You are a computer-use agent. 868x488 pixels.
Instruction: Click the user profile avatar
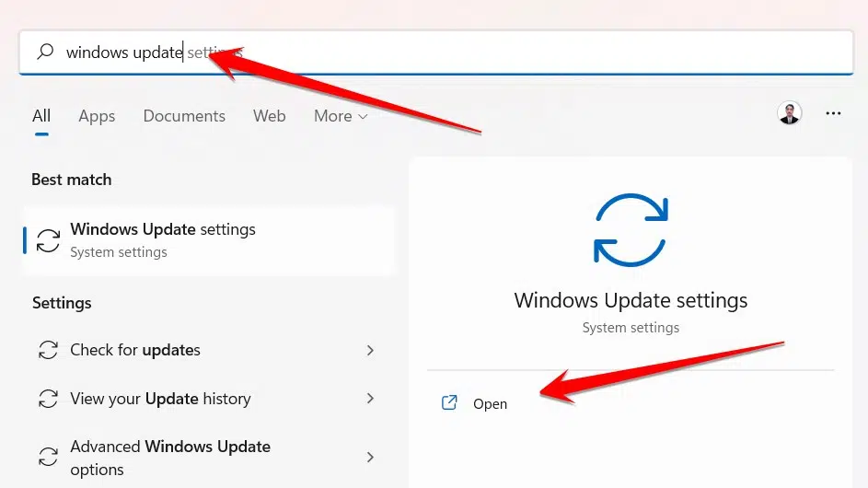[789, 113]
